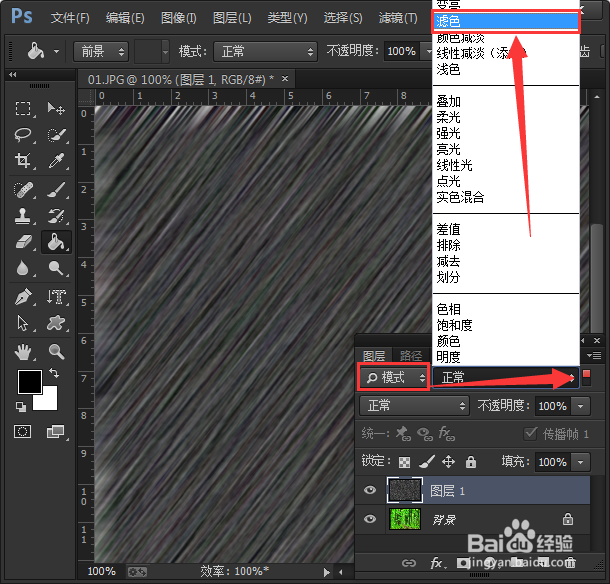Swap foreground and background colors
The width and height of the screenshot is (610, 584).
pos(54,374)
